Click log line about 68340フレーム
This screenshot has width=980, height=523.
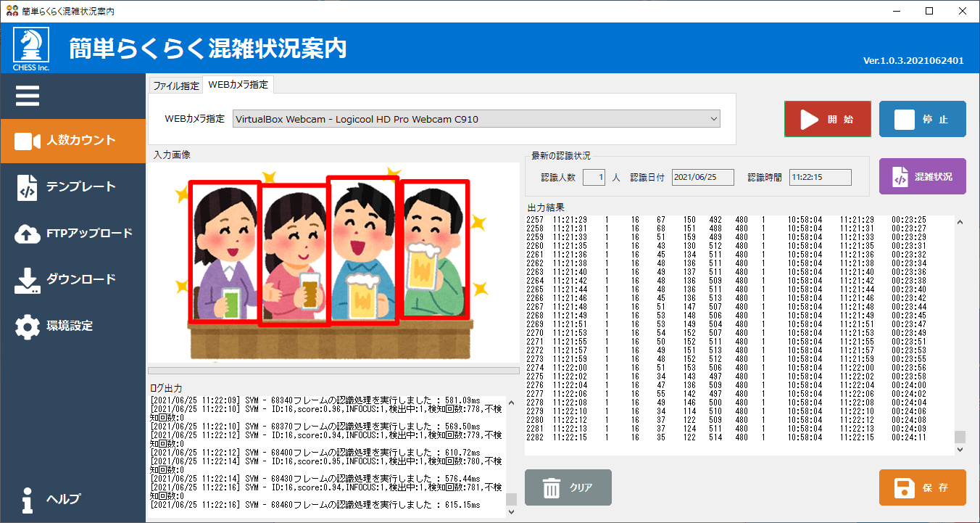(315, 400)
